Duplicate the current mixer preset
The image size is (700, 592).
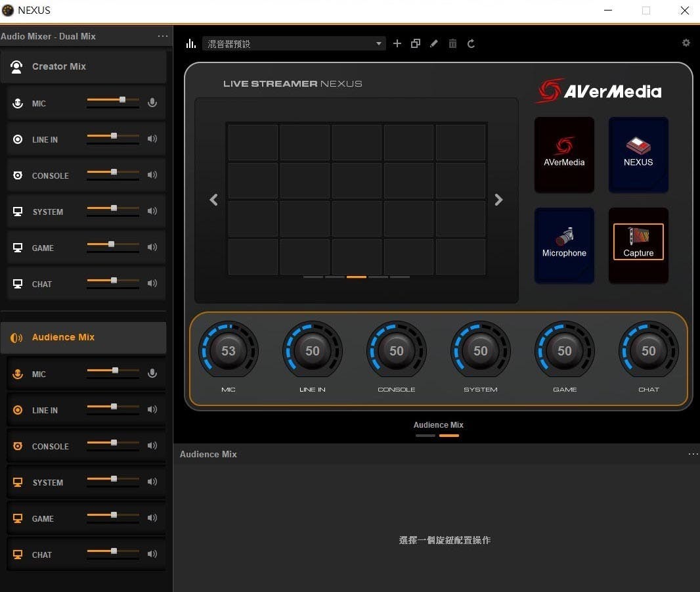click(416, 43)
